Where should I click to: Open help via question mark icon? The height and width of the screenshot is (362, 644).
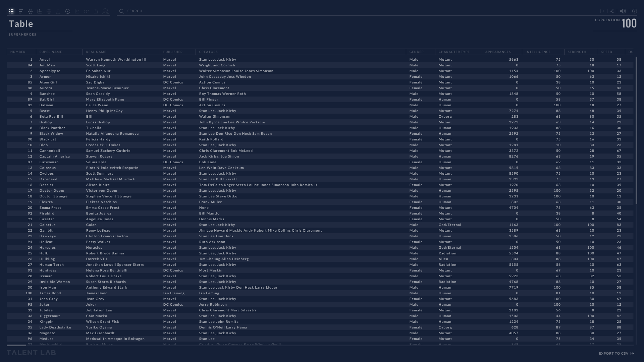[635, 11]
